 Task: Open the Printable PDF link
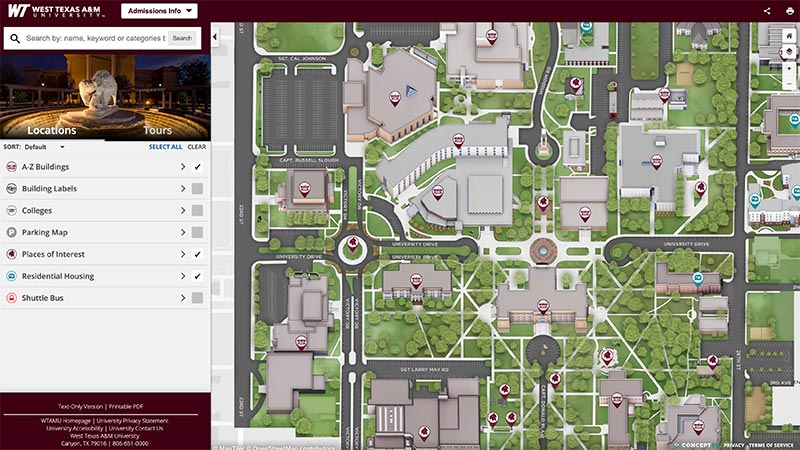coord(126,407)
